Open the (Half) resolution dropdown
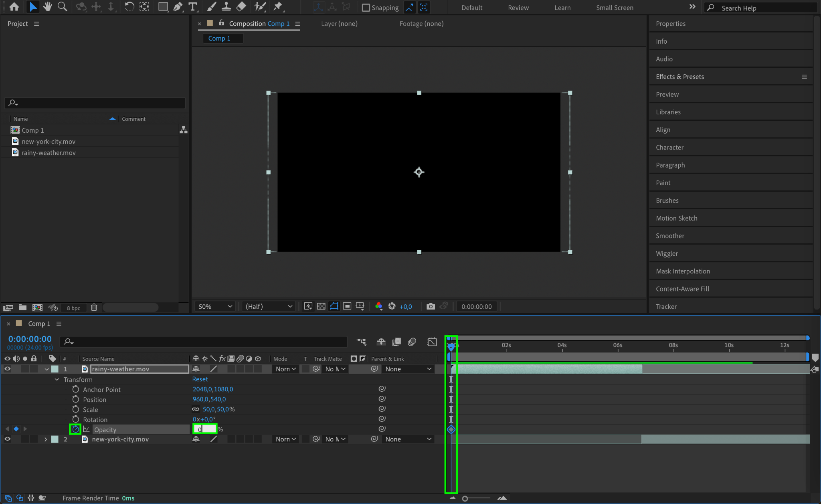The image size is (821, 504). pos(269,306)
